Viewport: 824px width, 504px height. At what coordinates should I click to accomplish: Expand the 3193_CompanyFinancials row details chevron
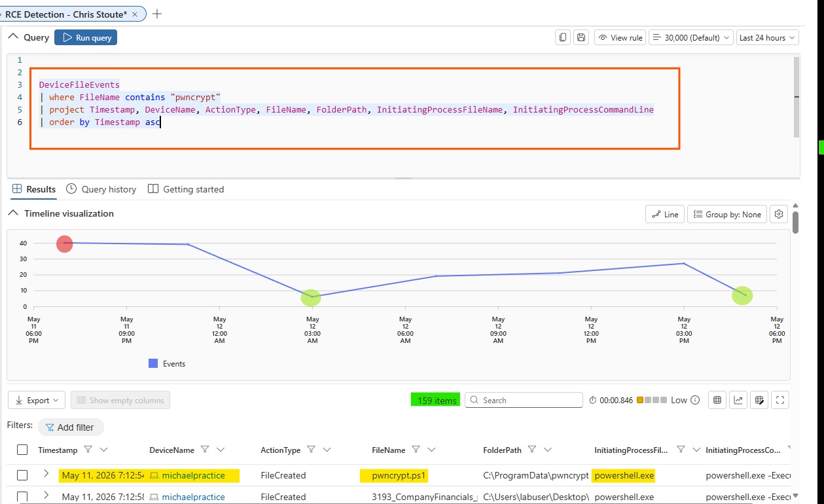click(x=46, y=495)
